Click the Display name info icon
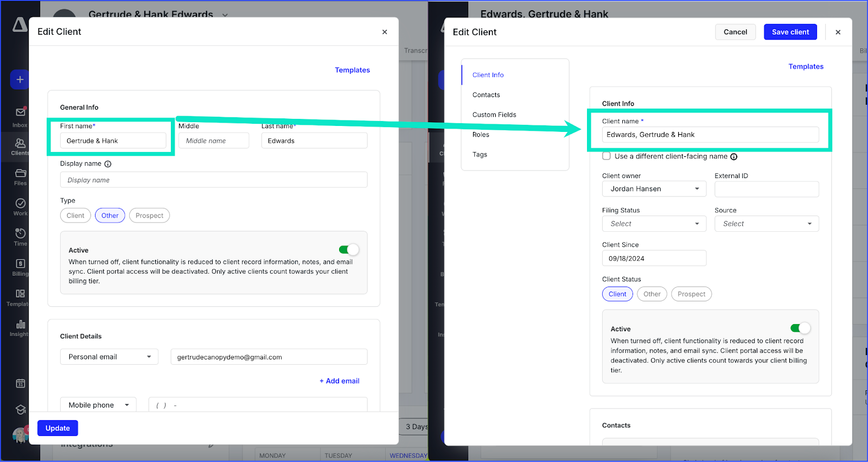Screen dimensions: 868x462 click(x=107, y=164)
